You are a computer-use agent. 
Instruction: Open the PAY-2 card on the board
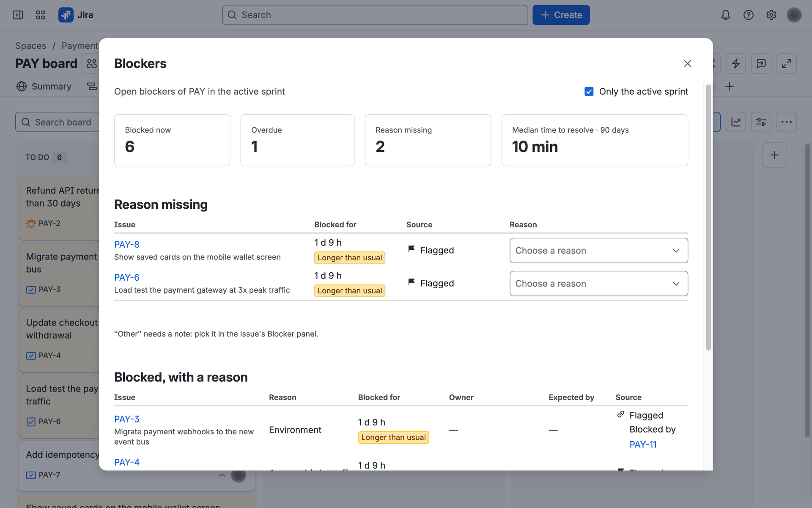click(x=59, y=208)
